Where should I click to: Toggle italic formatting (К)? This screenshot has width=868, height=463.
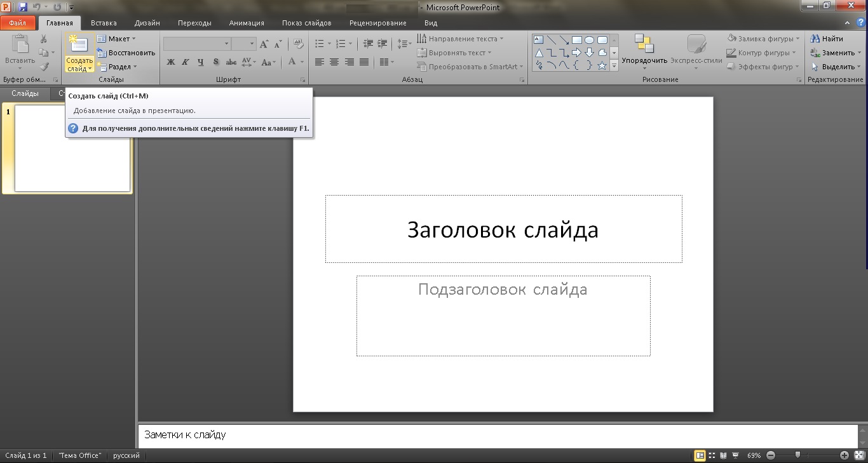[186, 62]
